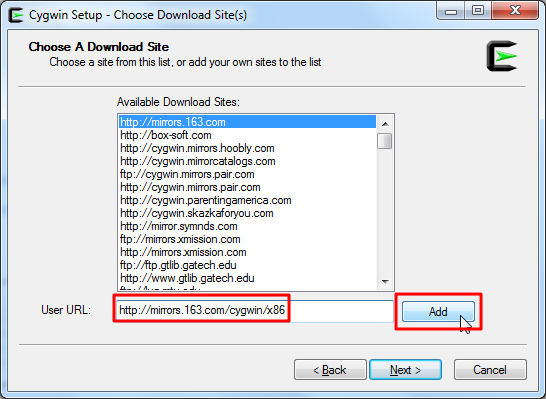Go to Next step
546x399 pixels.
tap(405, 369)
